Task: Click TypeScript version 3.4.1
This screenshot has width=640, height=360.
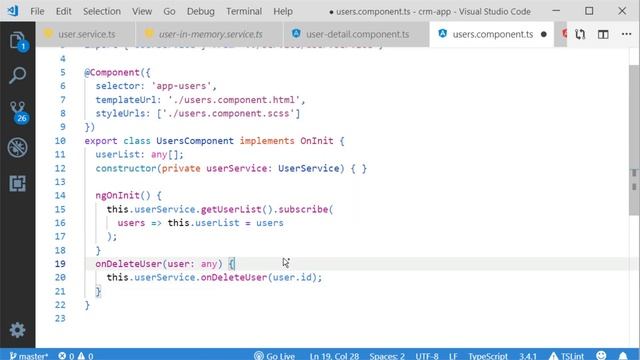Action: pyautogui.click(x=528, y=356)
